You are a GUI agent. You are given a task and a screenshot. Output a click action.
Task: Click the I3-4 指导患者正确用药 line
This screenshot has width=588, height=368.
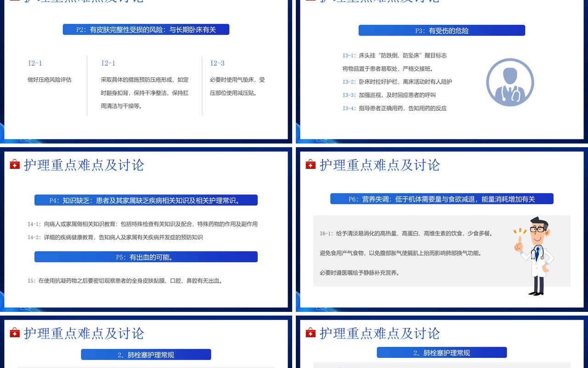395,108
